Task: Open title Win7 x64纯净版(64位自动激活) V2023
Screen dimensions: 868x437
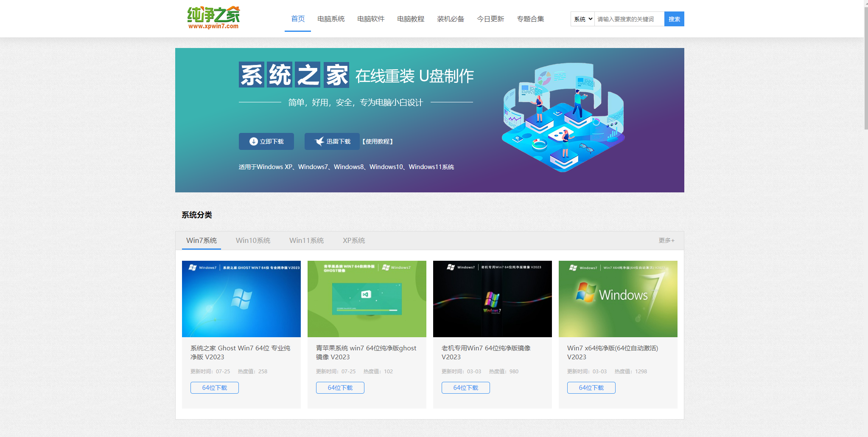Action: point(613,352)
